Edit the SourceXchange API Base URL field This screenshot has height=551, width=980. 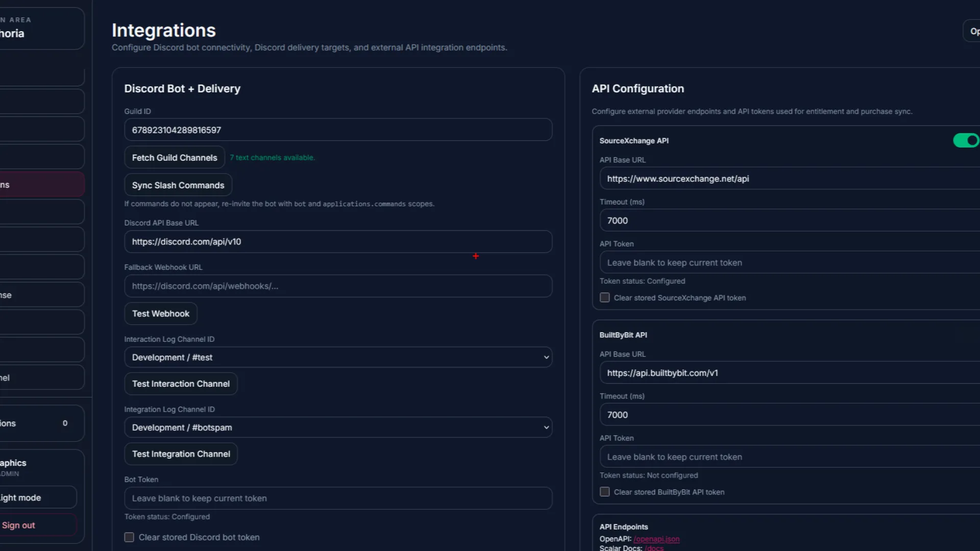point(786,179)
